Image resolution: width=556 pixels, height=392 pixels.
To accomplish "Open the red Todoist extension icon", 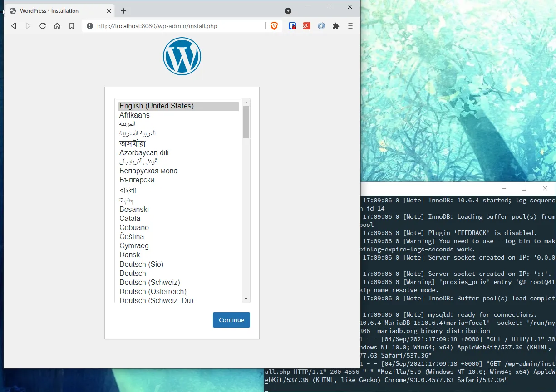I will (307, 26).
